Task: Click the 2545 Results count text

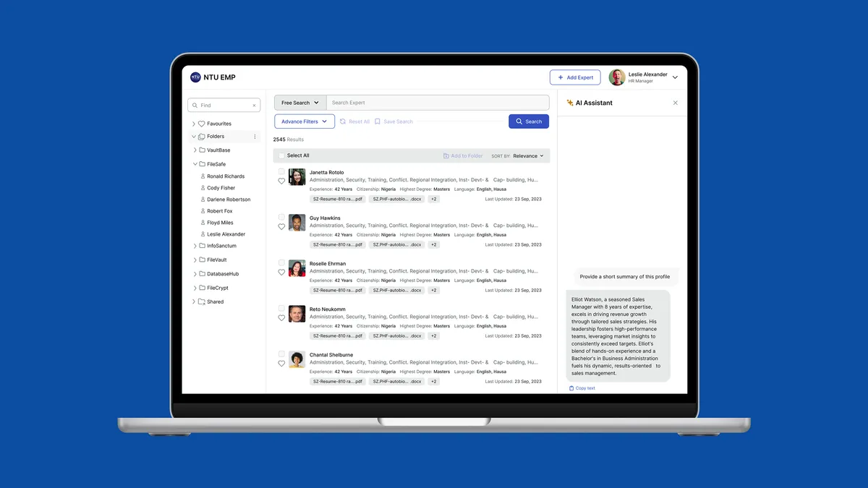Action: (289, 140)
